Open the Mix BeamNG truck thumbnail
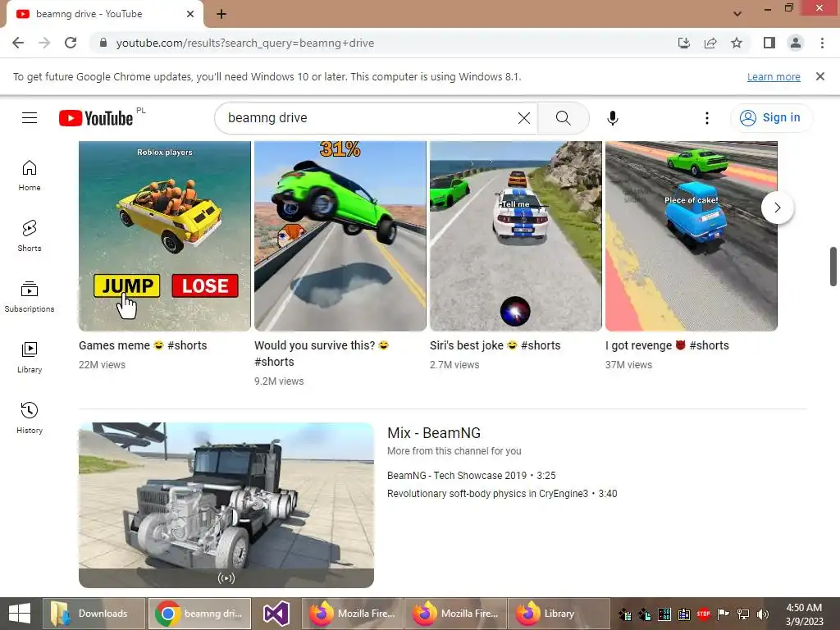 (x=226, y=505)
